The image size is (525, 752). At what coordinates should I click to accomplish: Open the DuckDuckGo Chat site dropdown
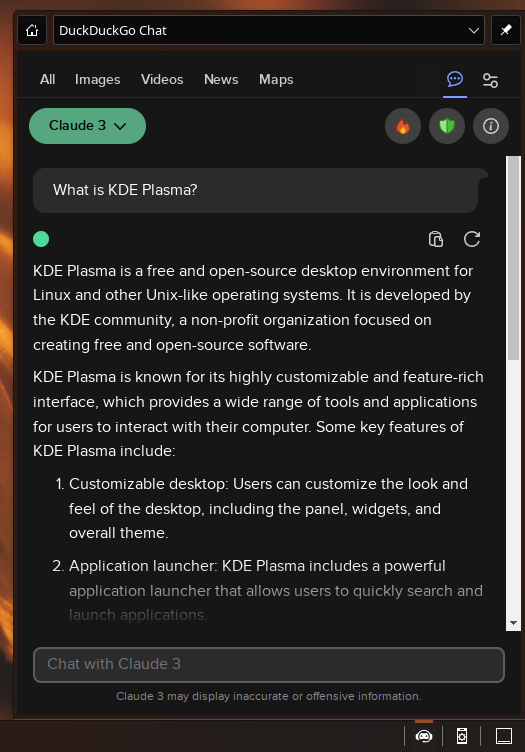pos(269,30)
